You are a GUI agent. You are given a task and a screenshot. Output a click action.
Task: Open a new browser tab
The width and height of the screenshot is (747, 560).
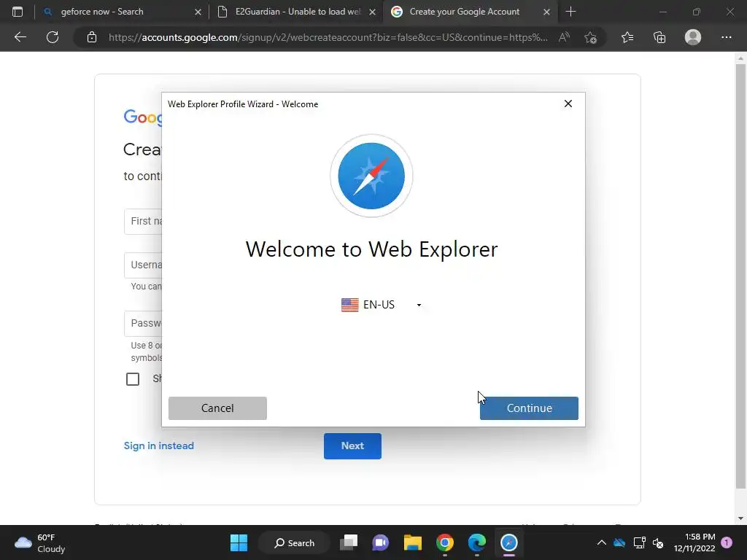570,12
